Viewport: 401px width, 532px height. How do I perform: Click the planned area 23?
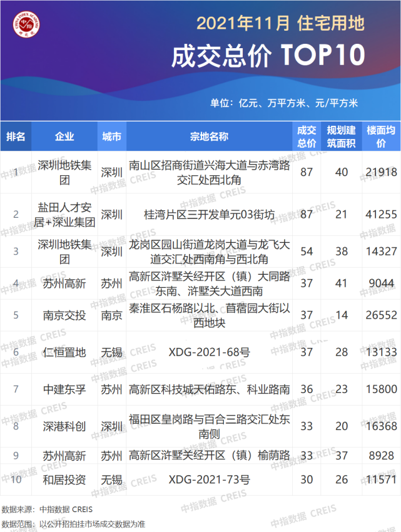coord(342,389)
